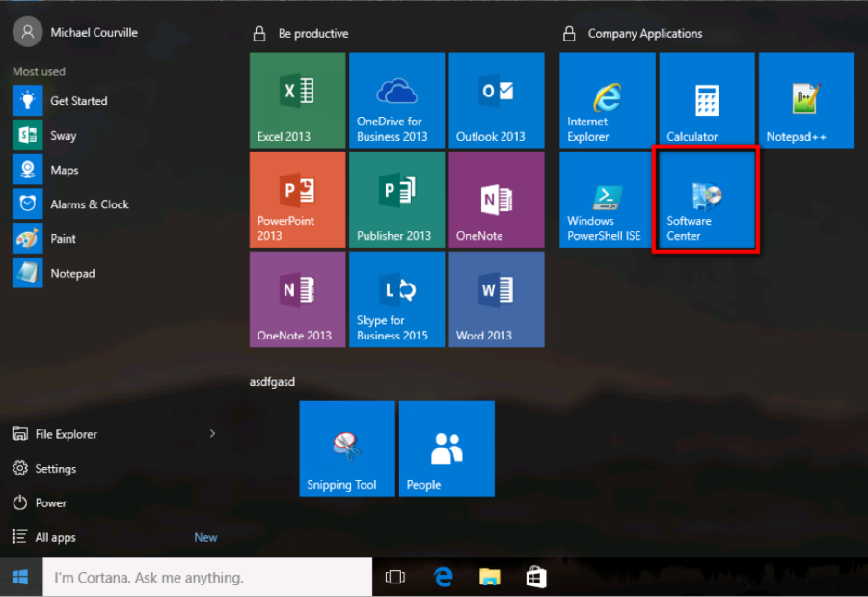
Task: Open the Snipping Tool tile
Action: (347, 448)
